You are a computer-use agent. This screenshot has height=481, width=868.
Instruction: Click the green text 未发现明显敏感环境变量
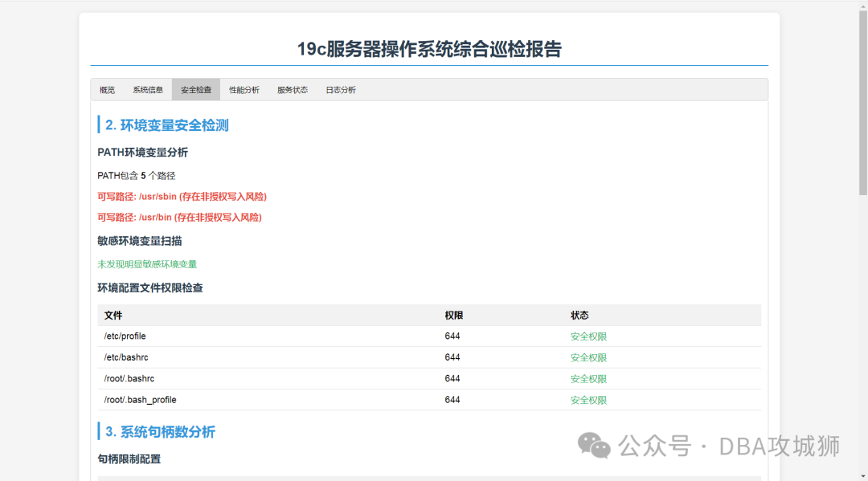[147, 264]
